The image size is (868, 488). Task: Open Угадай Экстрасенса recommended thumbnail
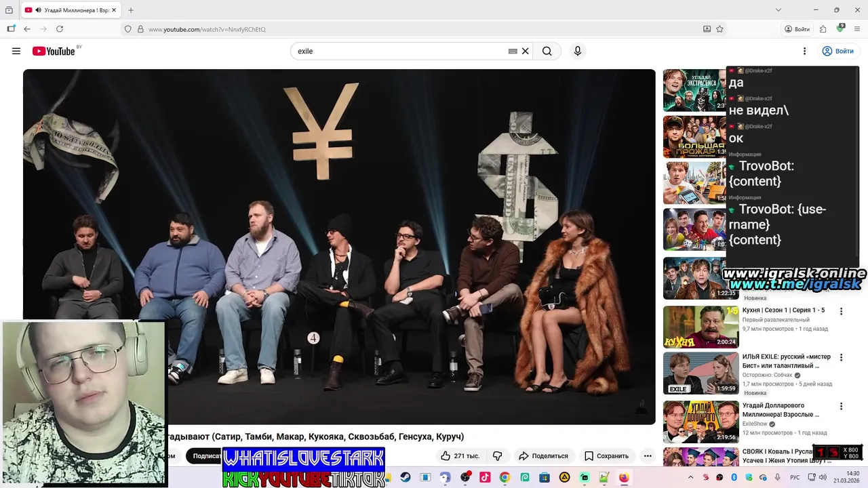tap(694, 90)
